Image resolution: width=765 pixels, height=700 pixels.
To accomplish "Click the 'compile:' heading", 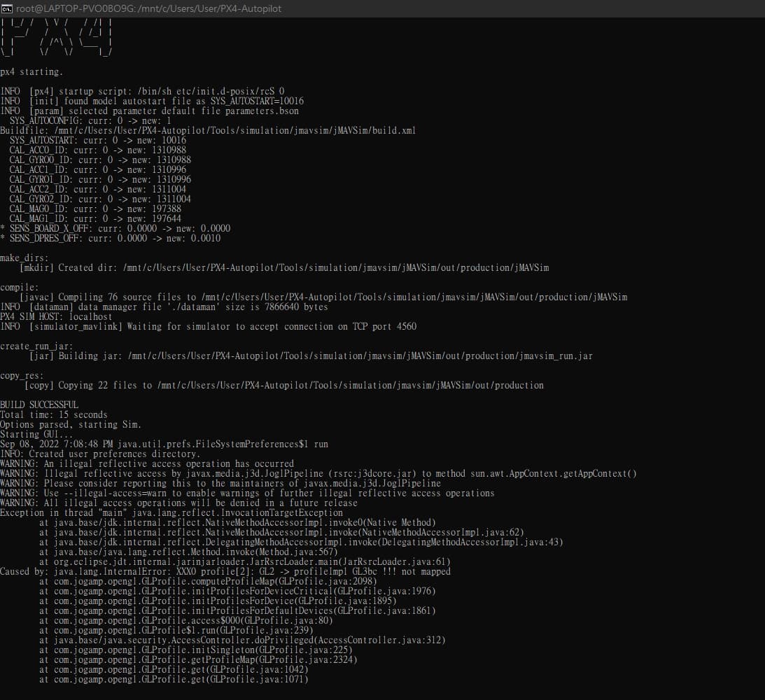I will pos(20,287).
